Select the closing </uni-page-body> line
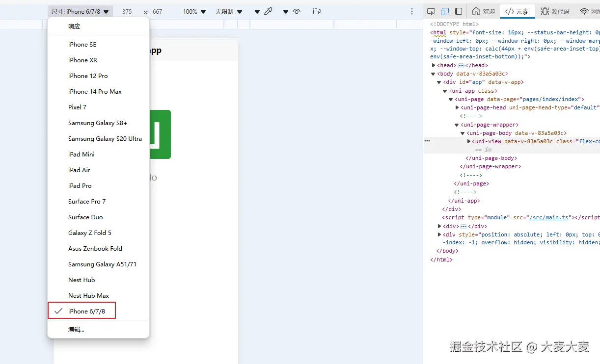600x364 pixels. point(491,158)
